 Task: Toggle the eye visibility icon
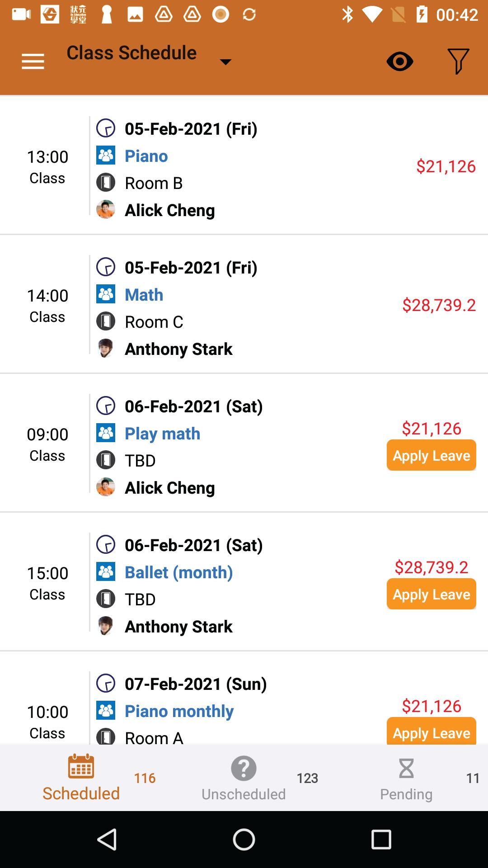400,61
